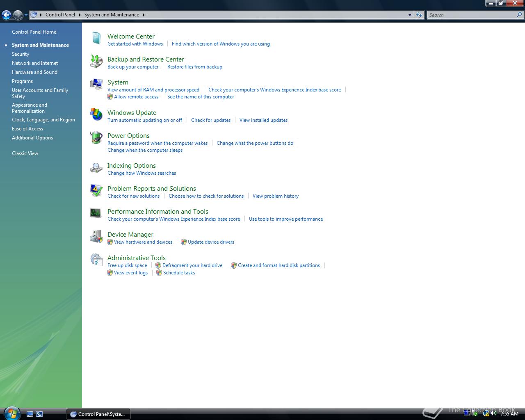
Task: Click Find which version of Windows link
Action: 221,44
